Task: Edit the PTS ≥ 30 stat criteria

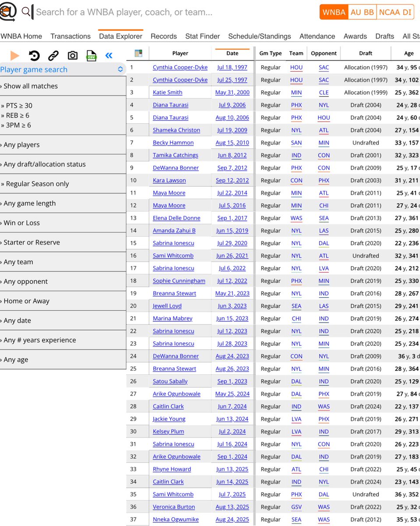Action: point(18,106)
